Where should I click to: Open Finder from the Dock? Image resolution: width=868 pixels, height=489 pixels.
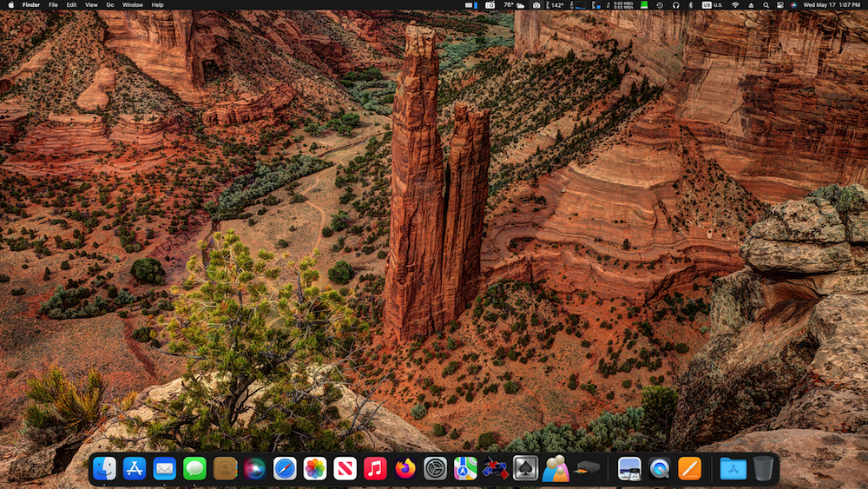click(x=105, y=468)
